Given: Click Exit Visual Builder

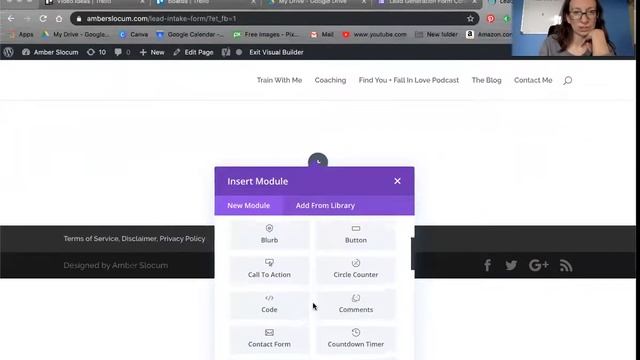Looking at the screenshot, I should point(276,52).
